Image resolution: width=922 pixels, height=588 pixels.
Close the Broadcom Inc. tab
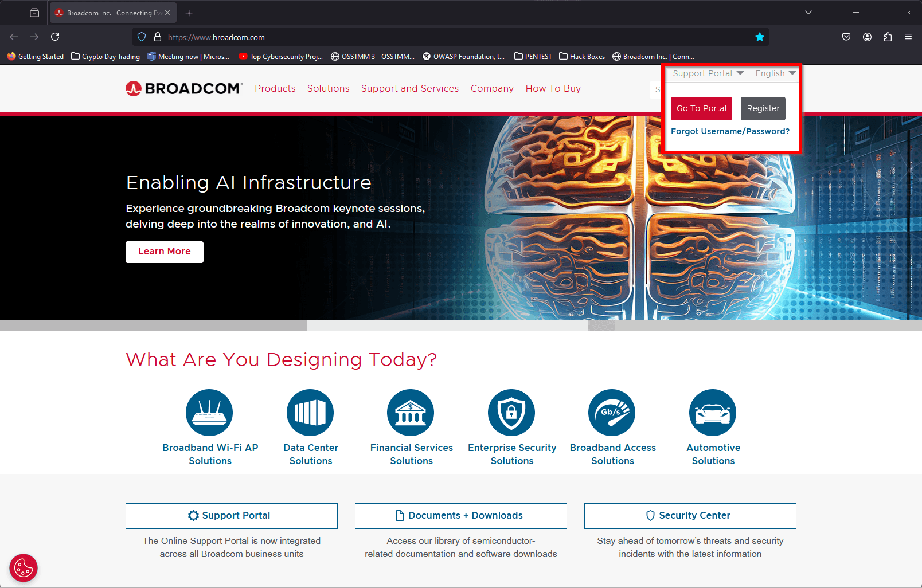click(x=167, y=13)
